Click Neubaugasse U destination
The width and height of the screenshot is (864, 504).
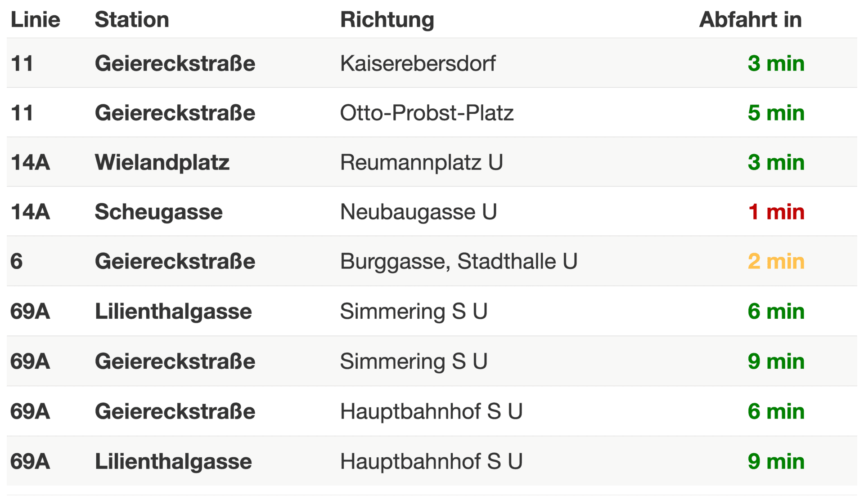click(x=418, y=212)
